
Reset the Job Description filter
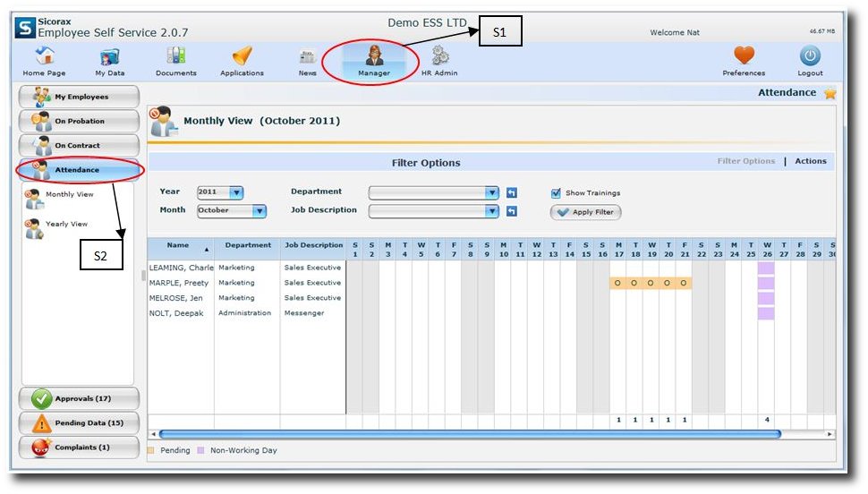512,211
